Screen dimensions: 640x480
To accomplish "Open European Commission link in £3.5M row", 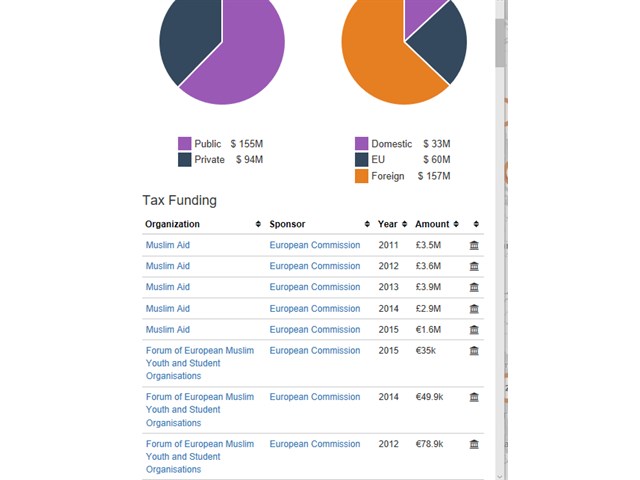I will tap(315, 245).
